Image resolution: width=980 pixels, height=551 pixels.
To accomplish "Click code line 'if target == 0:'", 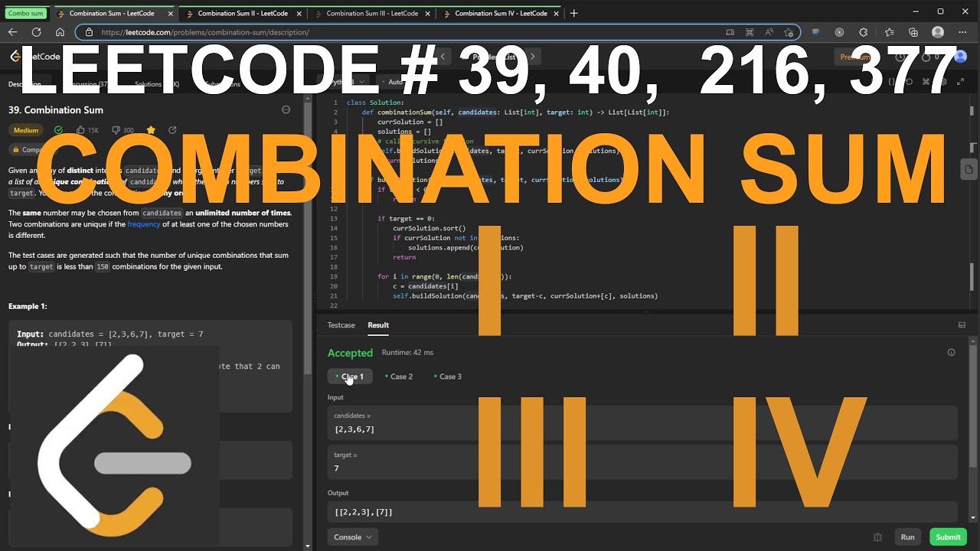I will click(406, 219).
